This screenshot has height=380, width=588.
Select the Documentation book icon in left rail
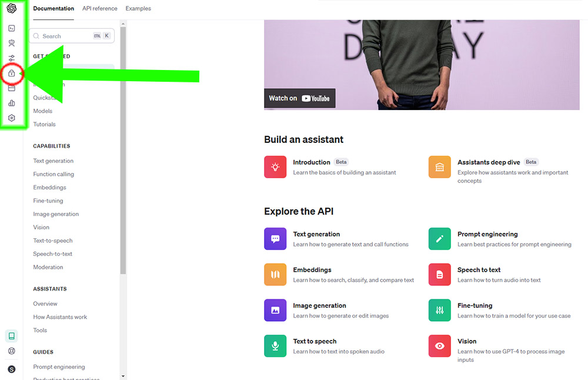click(12, 336)
